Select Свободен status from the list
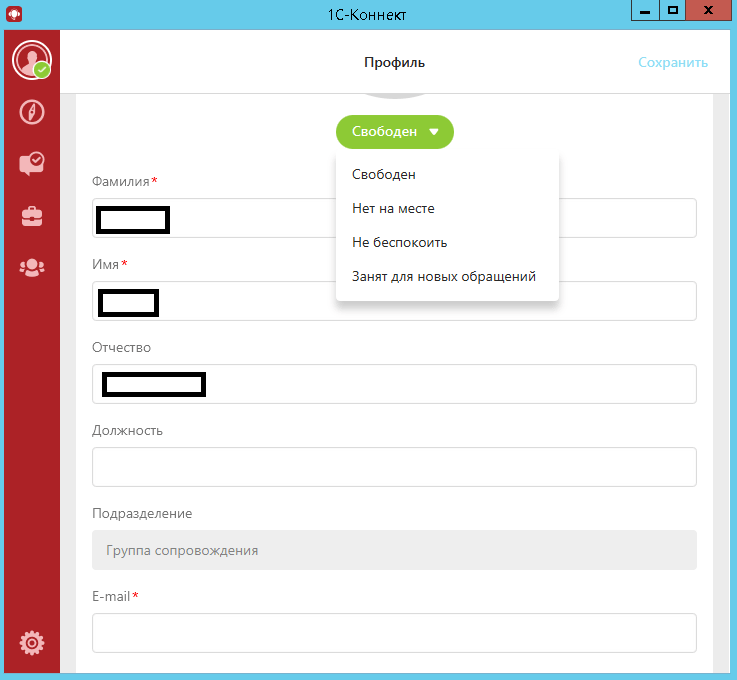 pos(384,174)
